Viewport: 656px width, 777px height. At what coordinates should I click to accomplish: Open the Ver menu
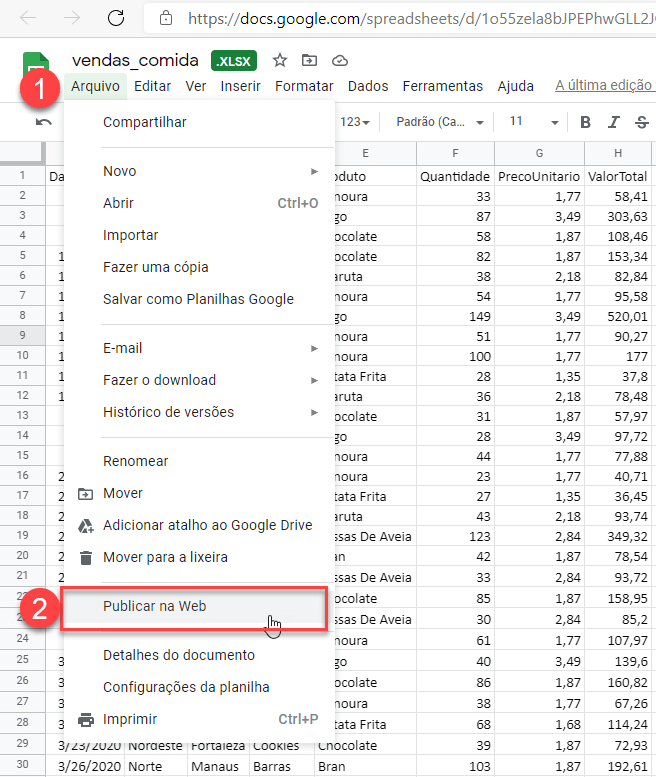click(196, 86)
